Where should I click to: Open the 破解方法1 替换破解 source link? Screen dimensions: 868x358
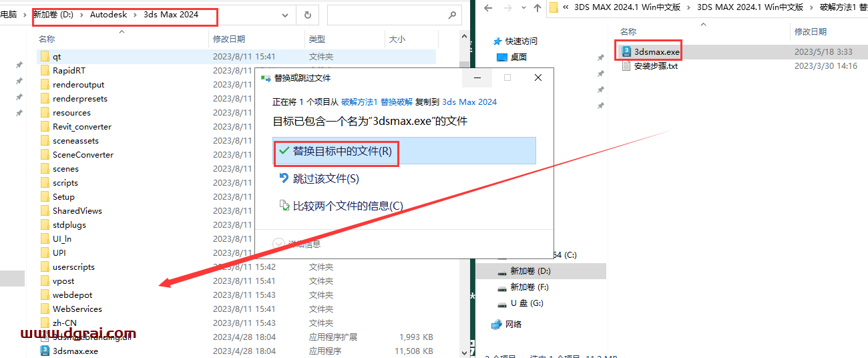377,102
